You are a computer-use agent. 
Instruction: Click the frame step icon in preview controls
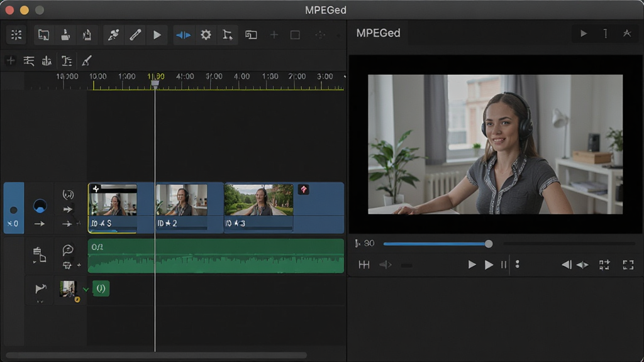(x=364, y=265)
